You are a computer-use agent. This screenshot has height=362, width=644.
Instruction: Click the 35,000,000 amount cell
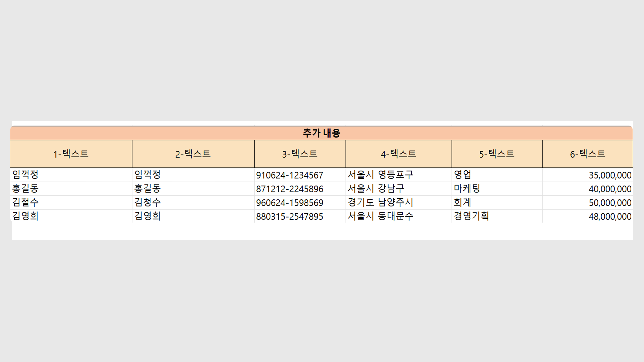(x=609, y=175)
